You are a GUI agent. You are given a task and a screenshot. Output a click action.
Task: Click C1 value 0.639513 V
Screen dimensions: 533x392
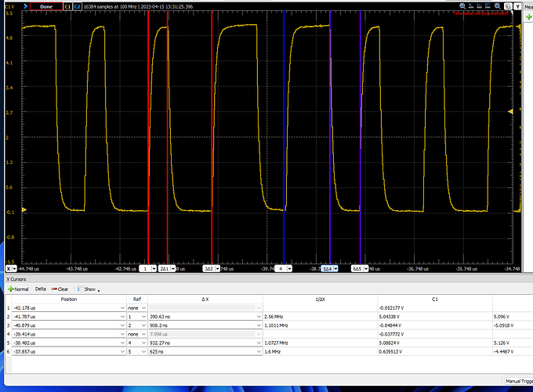pos(390,351)
